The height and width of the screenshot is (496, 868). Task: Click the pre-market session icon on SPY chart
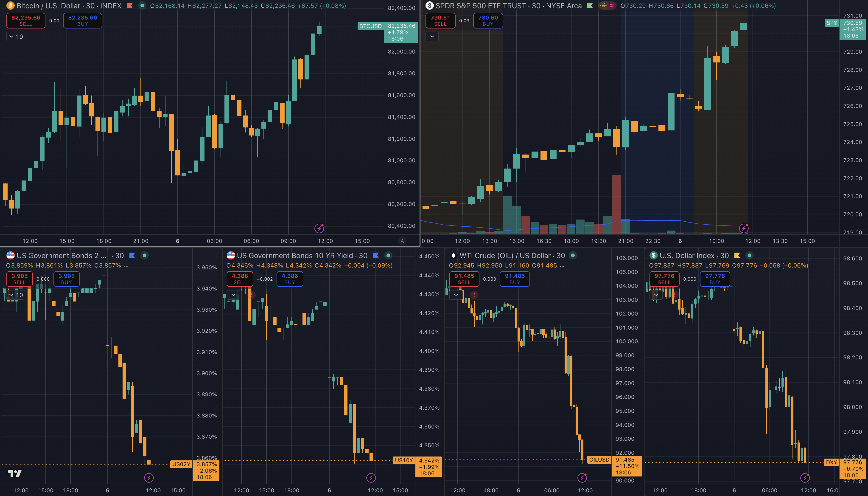point(603,6)
